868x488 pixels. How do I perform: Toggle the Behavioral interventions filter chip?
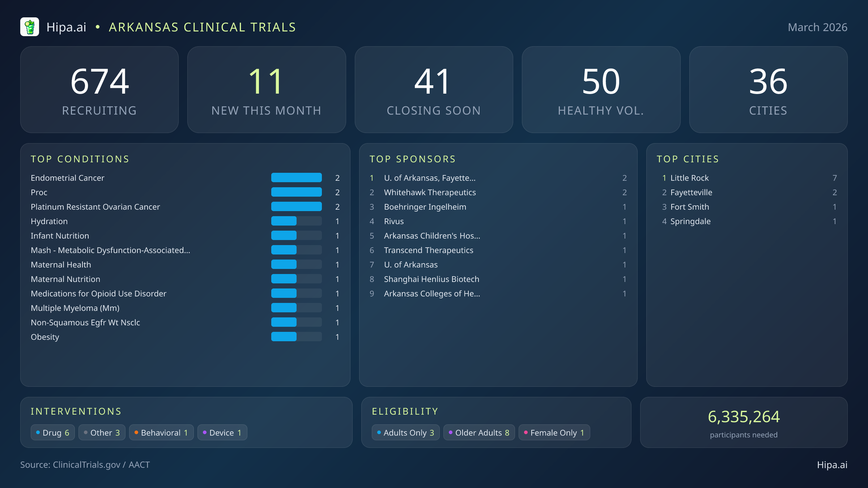click(161, 432)
